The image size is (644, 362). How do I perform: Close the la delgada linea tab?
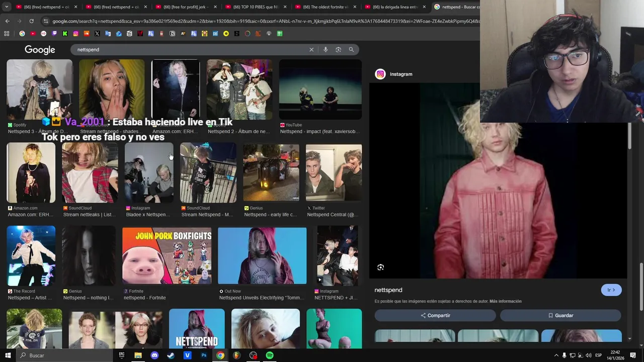tap(424, 7)
